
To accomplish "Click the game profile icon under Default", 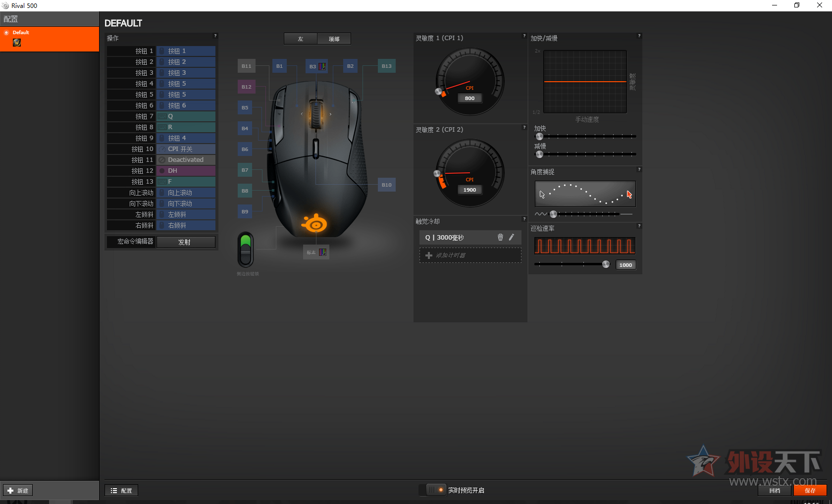I will click(x=16, y=43).
